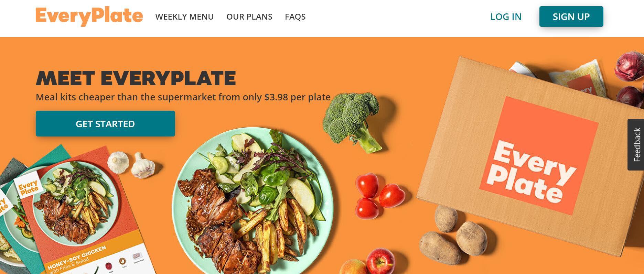This screenshot has width=644, height=274.
Task: Click the Meet EveryPlate headline
Action: (136, 78)
